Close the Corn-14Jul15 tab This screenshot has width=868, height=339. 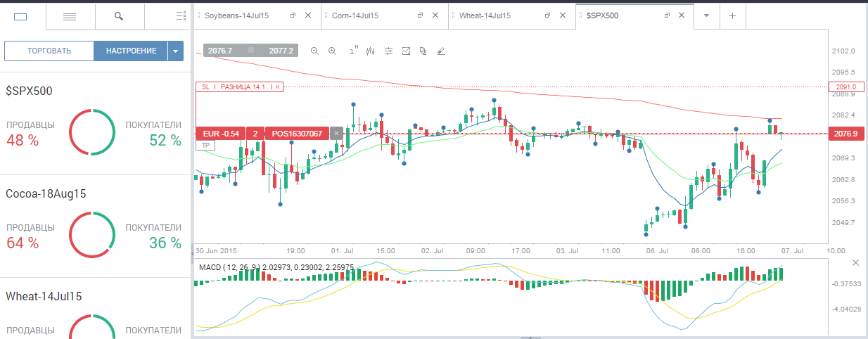pos(435,15)
